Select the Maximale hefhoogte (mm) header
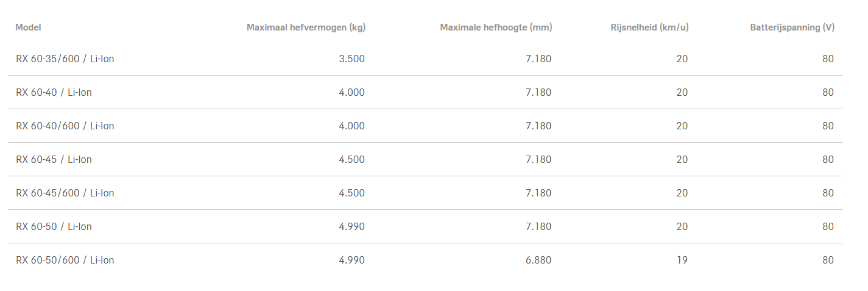This screenshot has height=291, width=868. click(x=496, y=27)
